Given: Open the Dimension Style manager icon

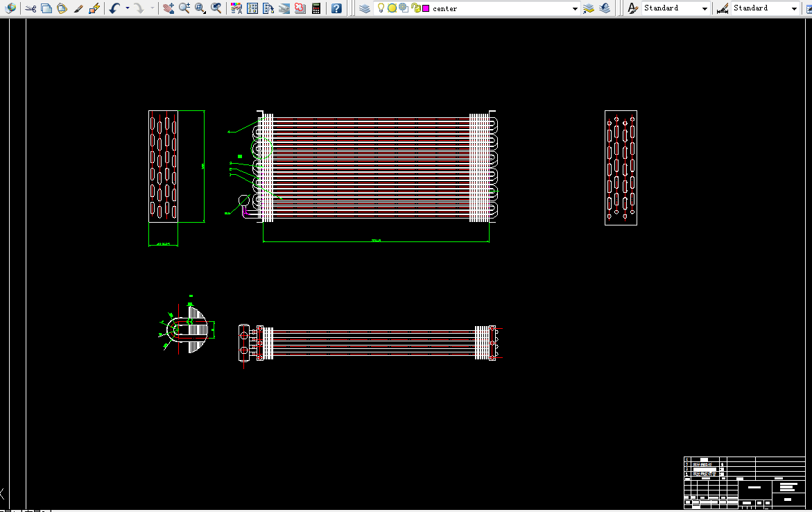Looking at the screenshot, I should coord(723,8).
